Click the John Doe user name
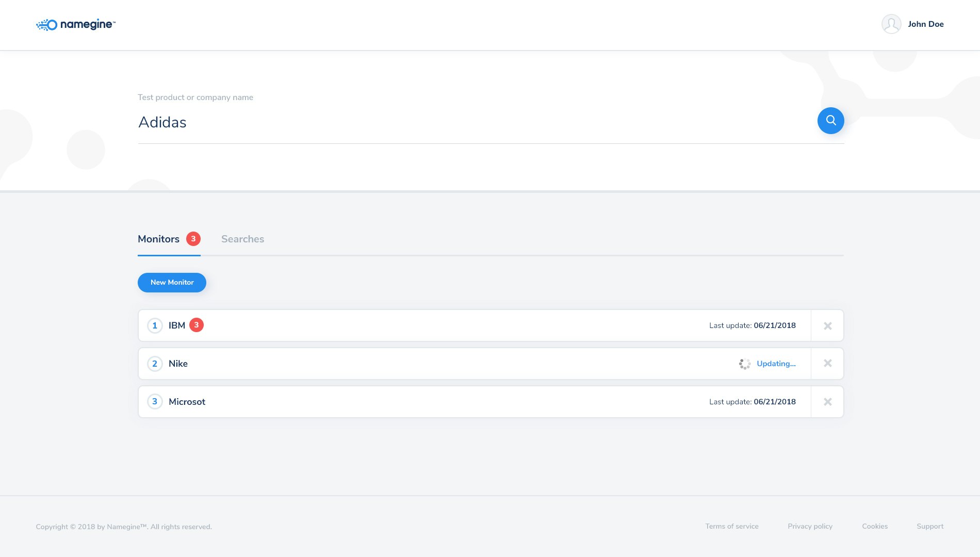This screenshot has height=557, width=980. point(926,24)
